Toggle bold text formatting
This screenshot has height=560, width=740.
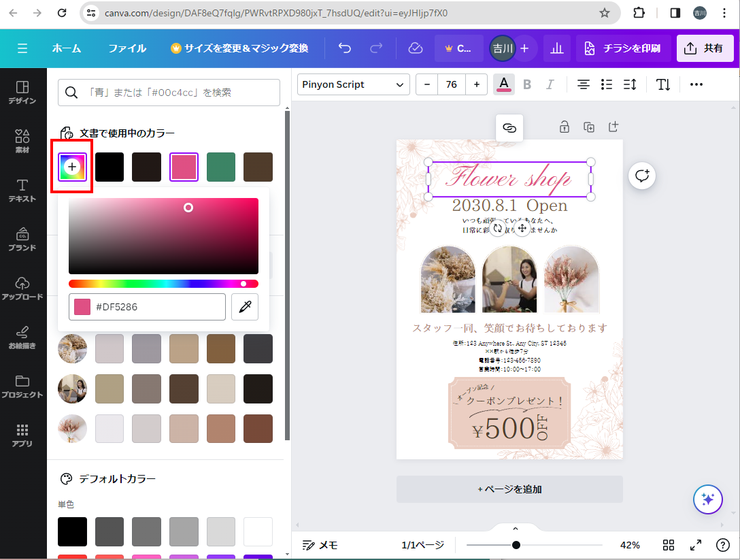click(x=527, y=84)
